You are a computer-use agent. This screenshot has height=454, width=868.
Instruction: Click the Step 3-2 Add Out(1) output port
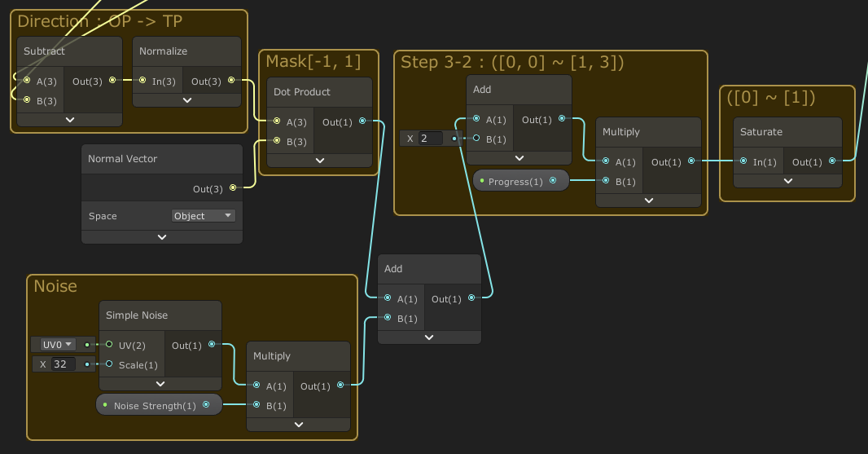point(562,119)
